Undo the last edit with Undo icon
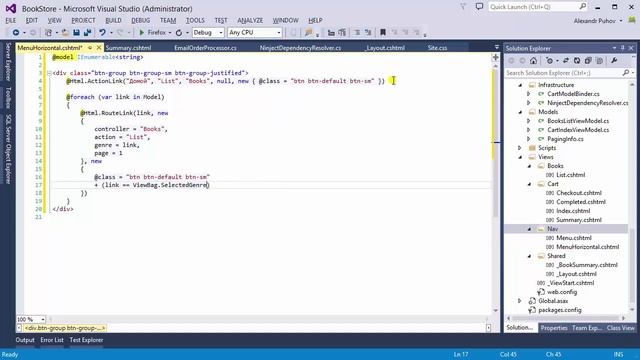Image resolution: width=640 pixels, height=360 pixels. click(102, 33)
